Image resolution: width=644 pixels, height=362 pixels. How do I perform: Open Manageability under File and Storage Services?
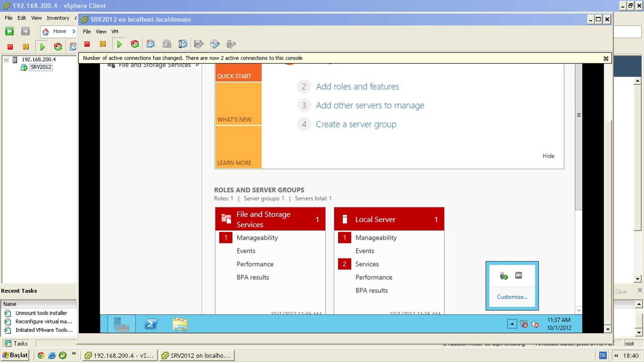257,238
